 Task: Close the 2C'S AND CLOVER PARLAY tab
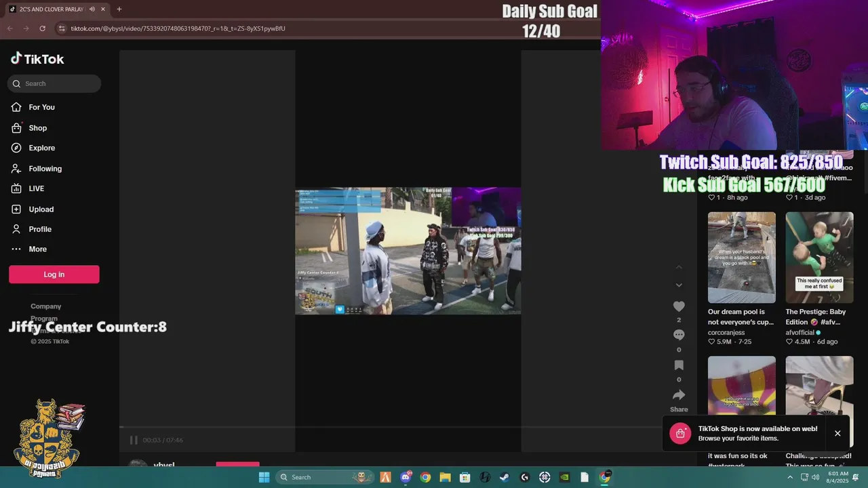103,9
